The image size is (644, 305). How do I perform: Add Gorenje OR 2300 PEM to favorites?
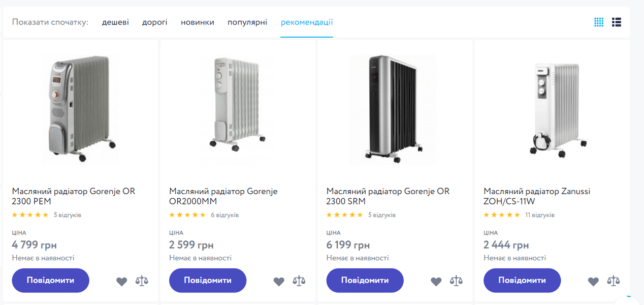point(121,281)
